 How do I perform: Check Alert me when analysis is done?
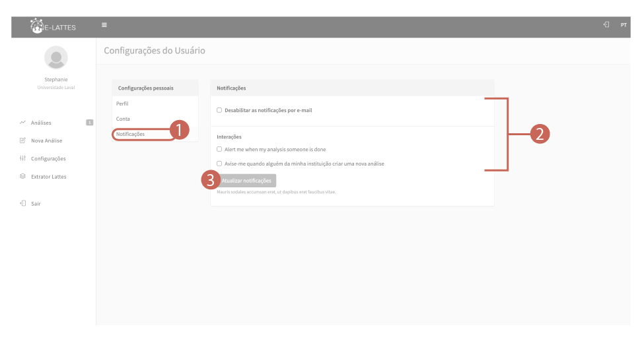pos(219,150)
